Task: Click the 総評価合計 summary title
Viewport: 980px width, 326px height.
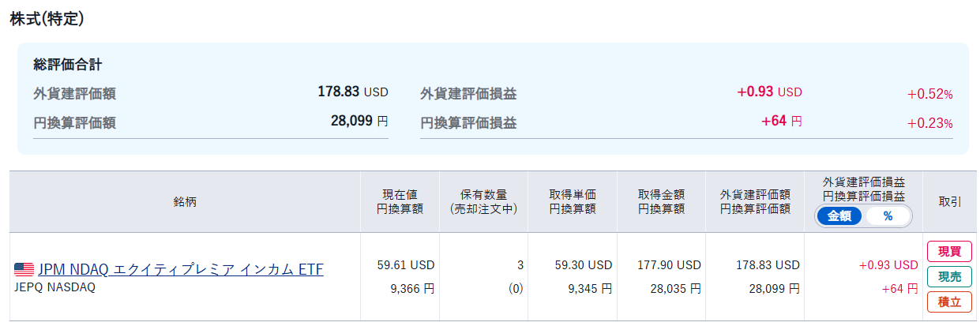Action: tap(68, 65)
